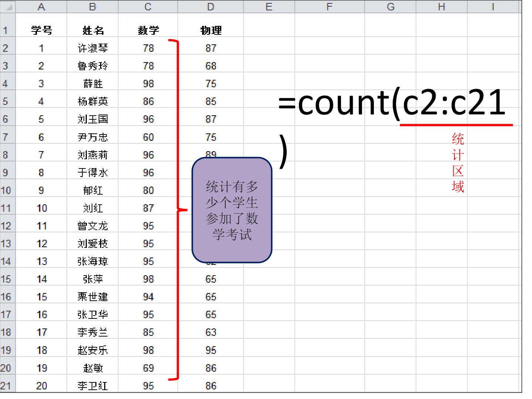Select column H header

click(x=441, y=7)
